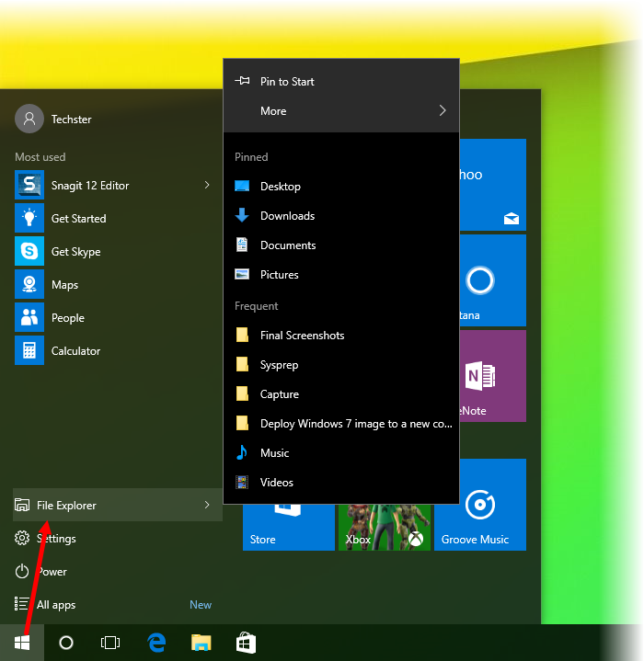The height and width of the screenshot is (661, 644).
Task: Click the Get Started label
Action: 78,219
